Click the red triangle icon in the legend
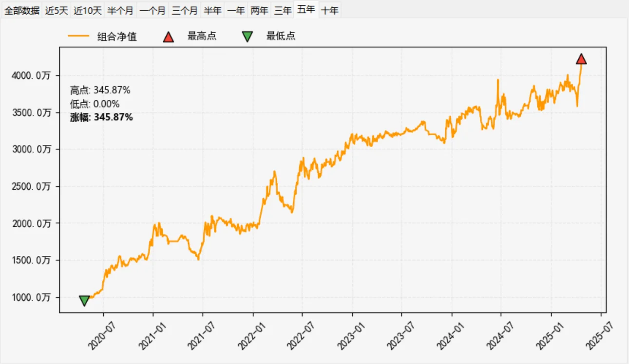 coord(169,36)
